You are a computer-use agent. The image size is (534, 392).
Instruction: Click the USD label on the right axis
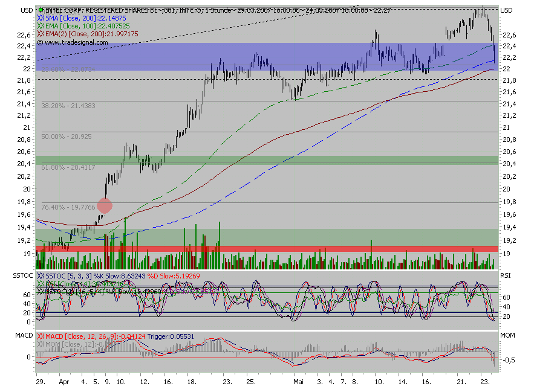click(x=506, y=10)
